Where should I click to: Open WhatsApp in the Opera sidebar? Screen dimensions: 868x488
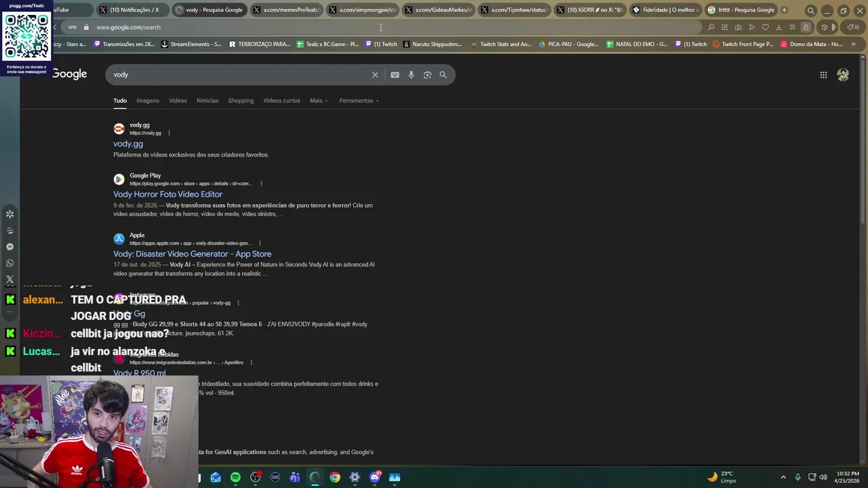[x=10, y=263]
